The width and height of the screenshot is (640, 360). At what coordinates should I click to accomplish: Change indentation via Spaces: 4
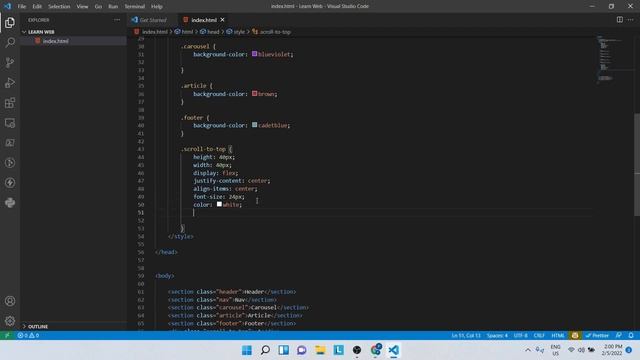(497, 335)
